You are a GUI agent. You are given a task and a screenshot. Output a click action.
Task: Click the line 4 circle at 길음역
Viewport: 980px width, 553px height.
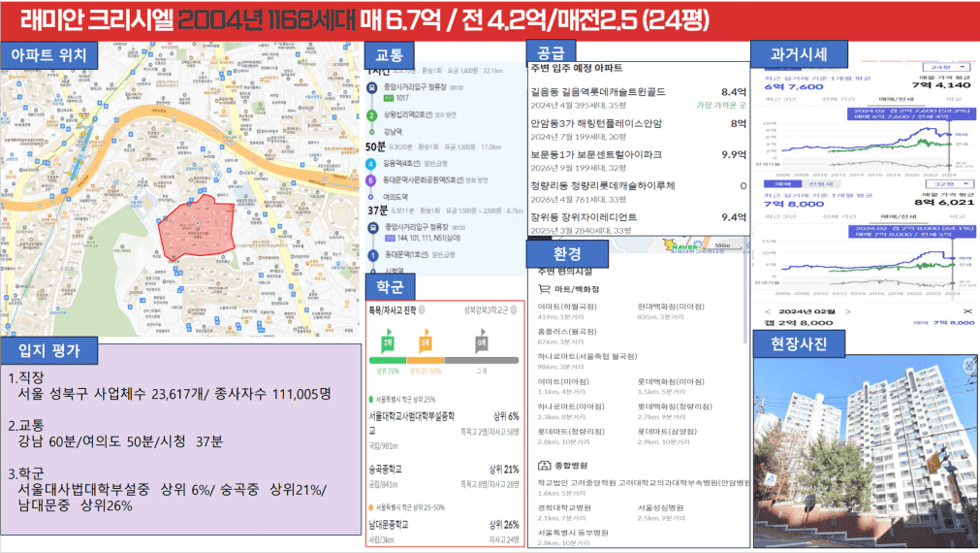[370, 164]
